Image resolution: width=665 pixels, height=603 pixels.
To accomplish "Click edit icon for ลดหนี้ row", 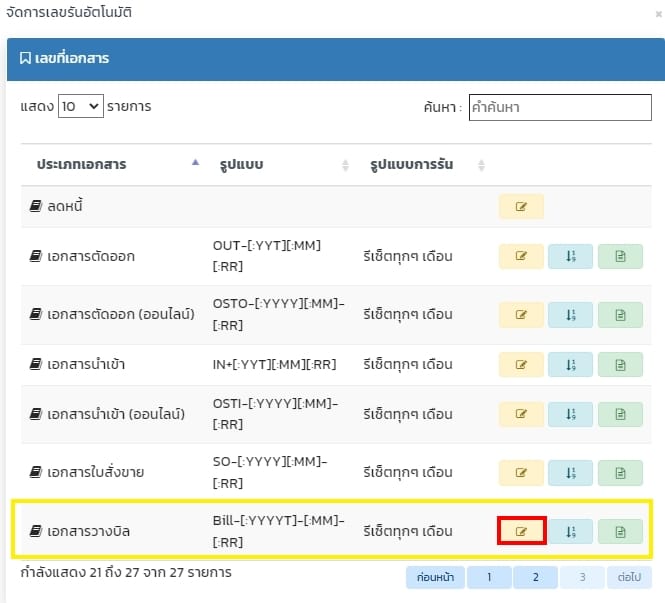I will click(x=521, y=207).
